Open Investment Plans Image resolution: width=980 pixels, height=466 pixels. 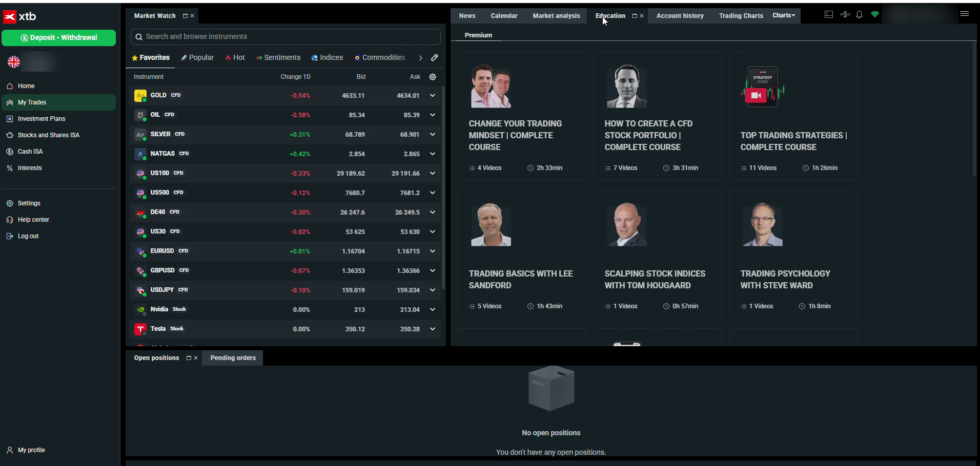pyautogui.click(x=42, y=119)
